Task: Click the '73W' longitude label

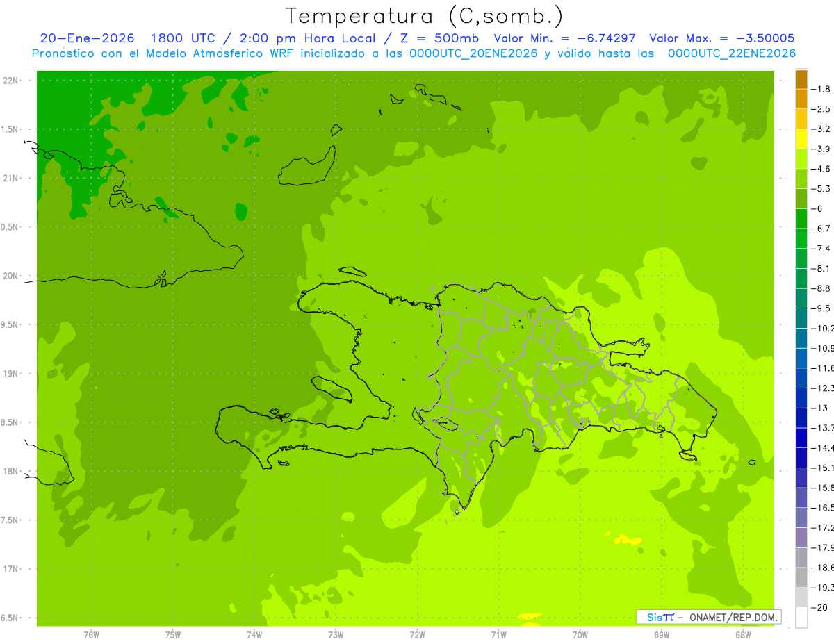Action: 336,635
